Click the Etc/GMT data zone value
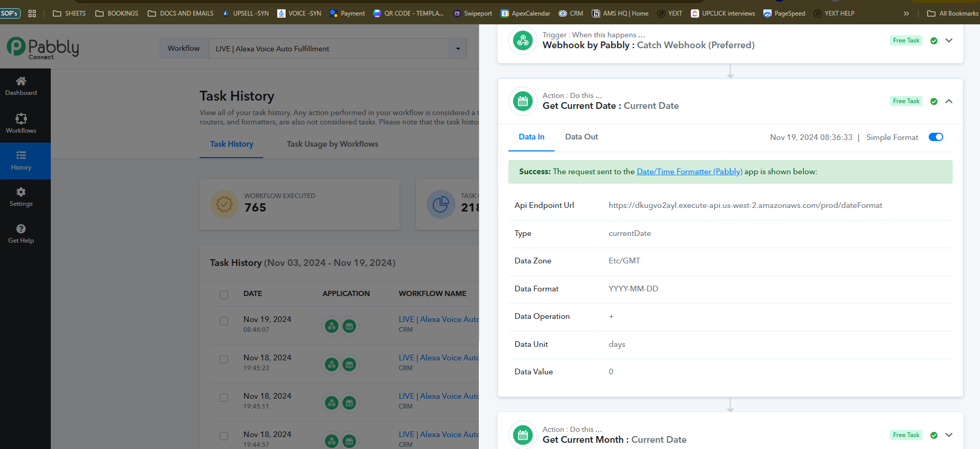Image resolution: width=980 pixels, height=449 pixels. 624,261
